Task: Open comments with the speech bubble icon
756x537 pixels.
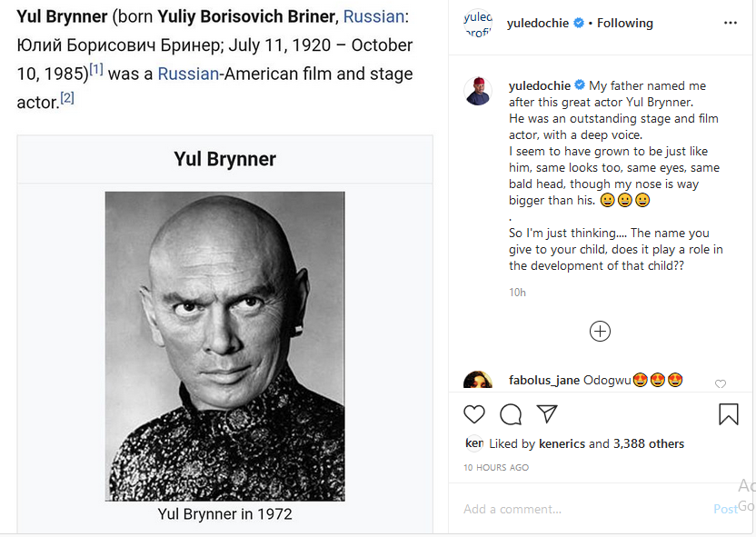Action: click(510, 413)
